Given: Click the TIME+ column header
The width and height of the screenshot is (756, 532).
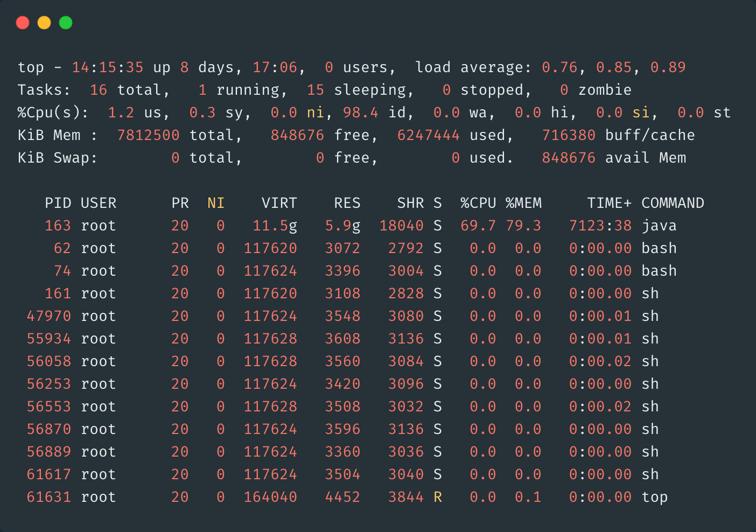Looking at the screenshot, I should point(610,203).
